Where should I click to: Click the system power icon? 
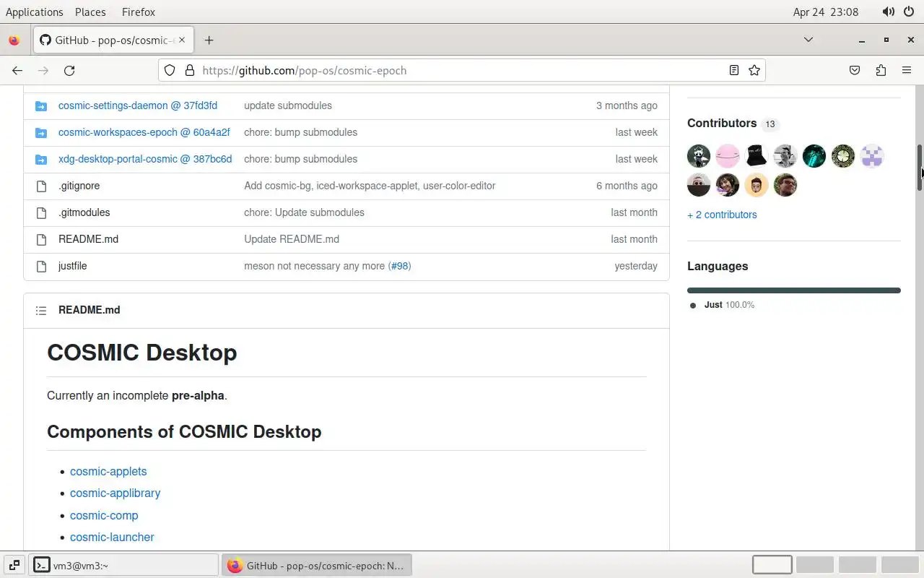909,12
